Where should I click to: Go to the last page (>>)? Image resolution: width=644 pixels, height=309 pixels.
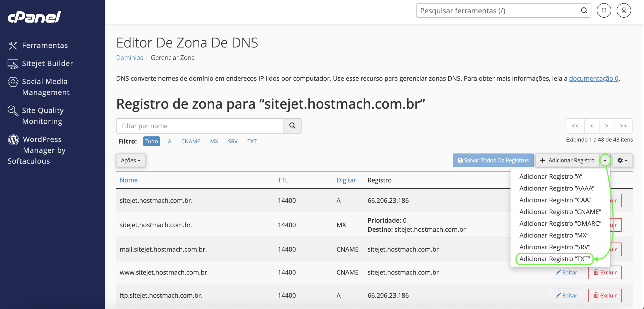(x=623, y=126)
